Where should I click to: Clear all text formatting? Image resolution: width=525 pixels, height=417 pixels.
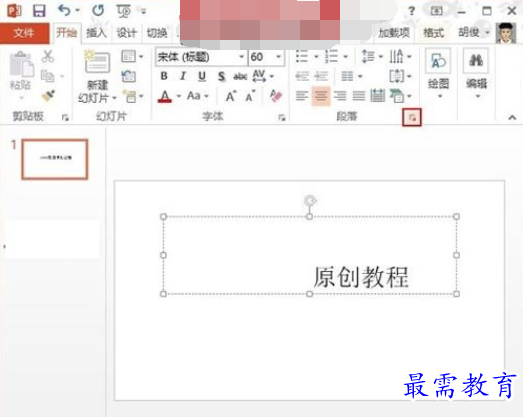point(276,96)
